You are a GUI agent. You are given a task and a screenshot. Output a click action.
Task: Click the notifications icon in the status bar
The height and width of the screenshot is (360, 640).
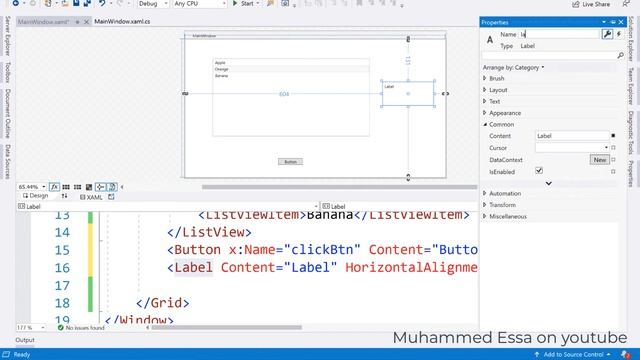click(x=625, y=354)
